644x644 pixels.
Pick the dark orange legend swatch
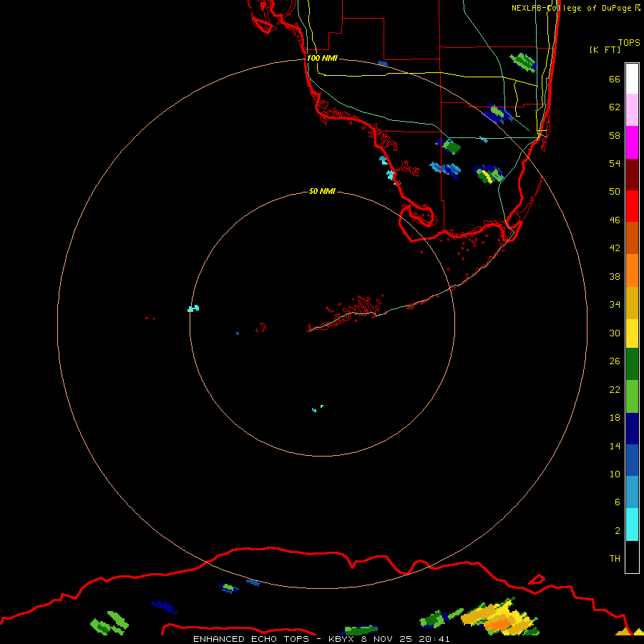[632, 238]
